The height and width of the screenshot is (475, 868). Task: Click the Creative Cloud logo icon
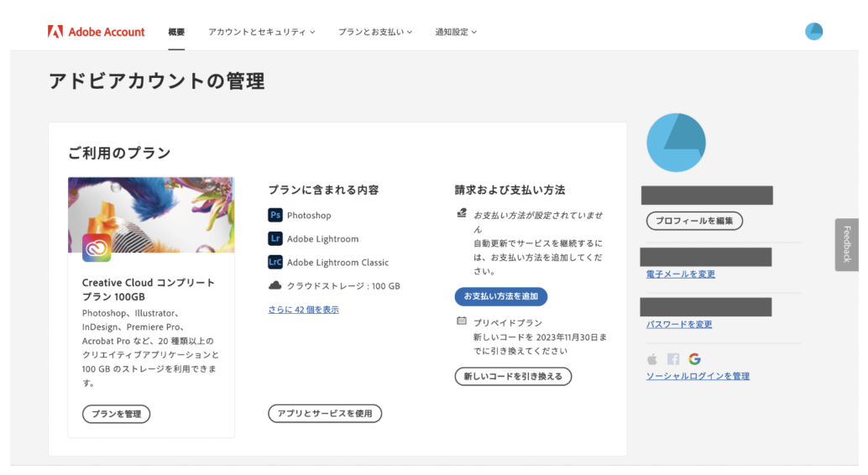[97, 248]
